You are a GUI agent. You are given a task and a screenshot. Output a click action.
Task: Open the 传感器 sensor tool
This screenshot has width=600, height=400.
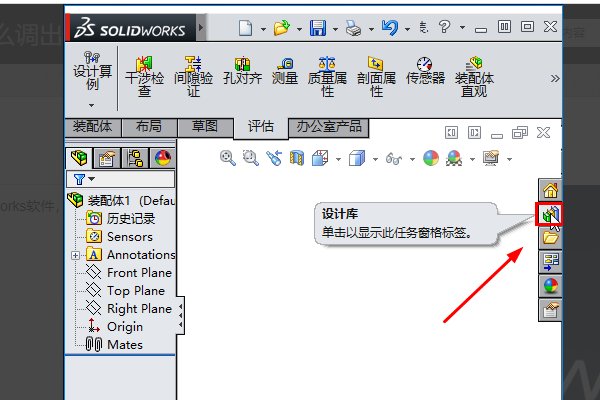(x=425, y=70)
